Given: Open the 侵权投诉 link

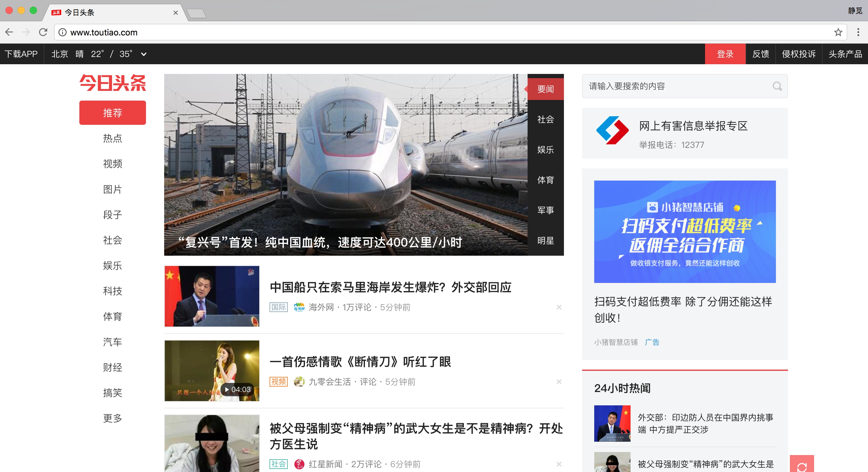Looking at the screenshot, I should [x=799, y=54].
